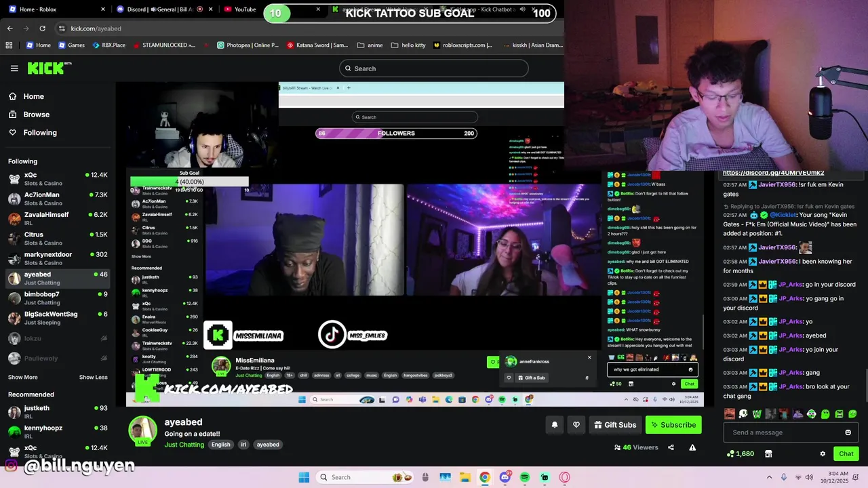Open File Explorer from the taskbar
868x488 pixels.
pos(465,477)
